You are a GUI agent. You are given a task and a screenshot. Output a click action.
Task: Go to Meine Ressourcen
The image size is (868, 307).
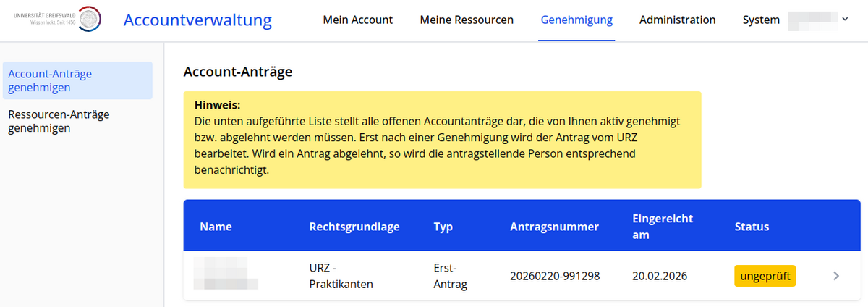click(467, 20)
